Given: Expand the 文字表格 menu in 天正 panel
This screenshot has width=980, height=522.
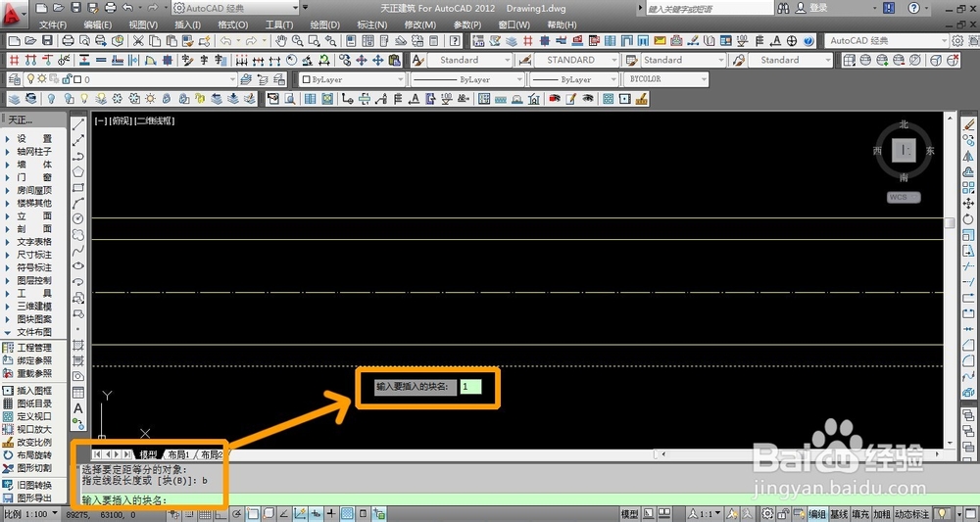Looking at the screenshot, I should click(33, 242).
